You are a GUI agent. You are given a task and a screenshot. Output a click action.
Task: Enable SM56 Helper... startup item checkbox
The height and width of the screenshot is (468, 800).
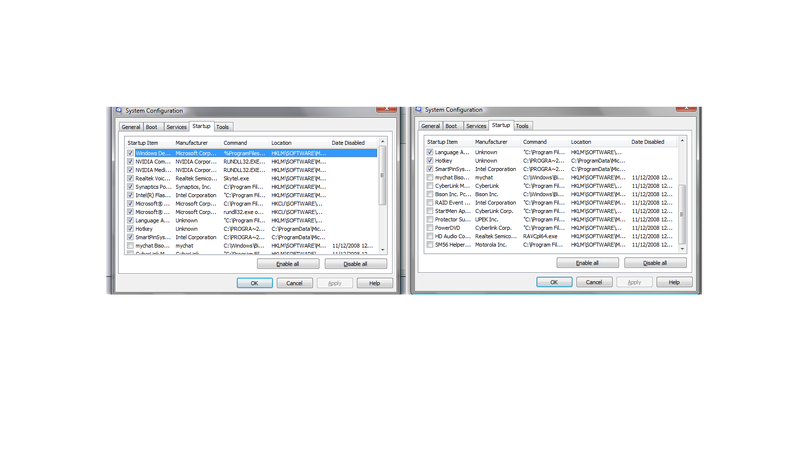(x=430, y=244)
